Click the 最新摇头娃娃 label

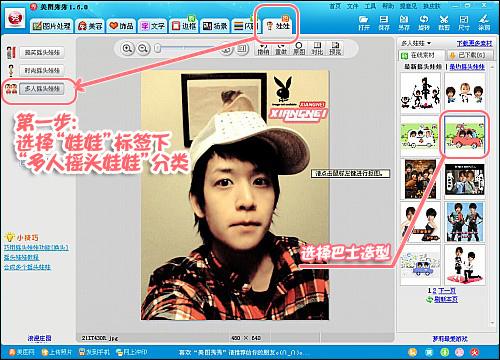[x=423, y=67]
